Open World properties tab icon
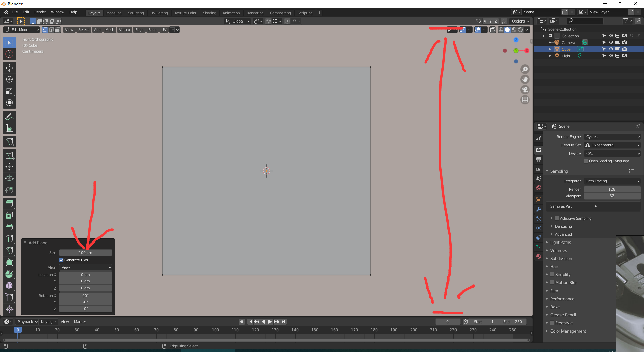 [x=539, y=188]
